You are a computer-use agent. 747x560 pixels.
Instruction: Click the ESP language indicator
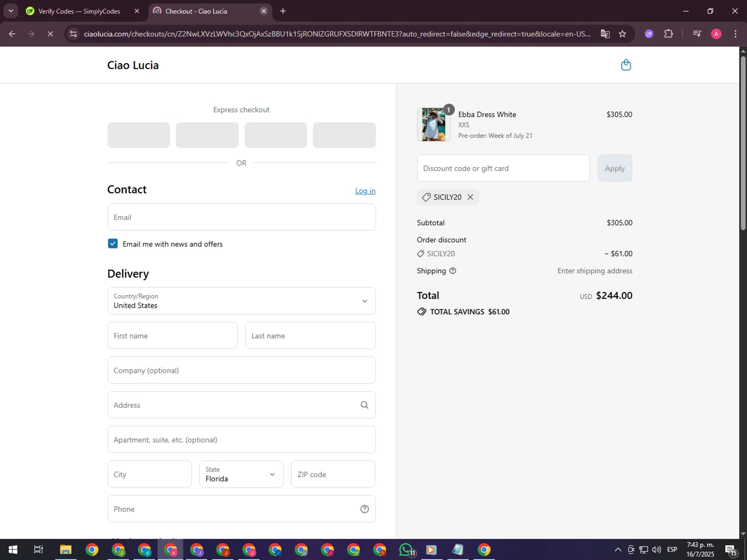tap(672, 550)
